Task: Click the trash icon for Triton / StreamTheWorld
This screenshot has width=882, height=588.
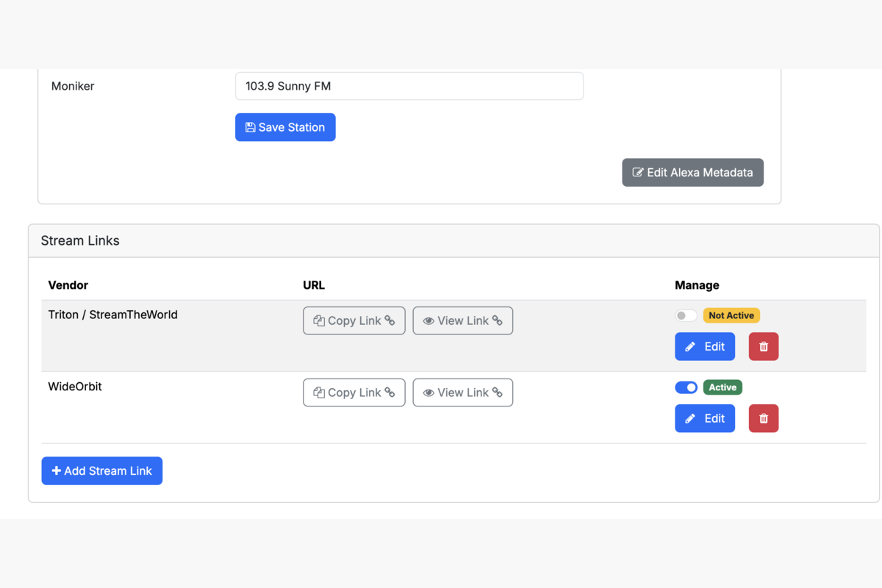Action: tap(763, 346)
